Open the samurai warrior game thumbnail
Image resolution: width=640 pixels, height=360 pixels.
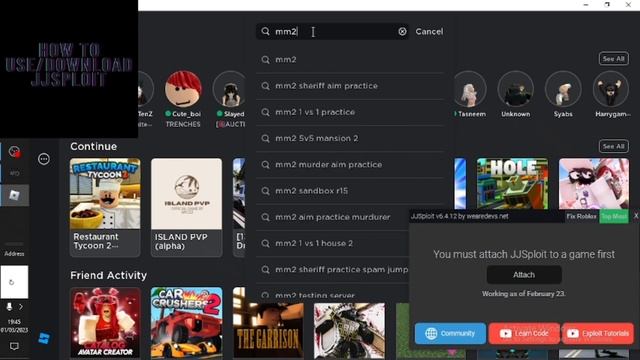(x=349, y=330)
